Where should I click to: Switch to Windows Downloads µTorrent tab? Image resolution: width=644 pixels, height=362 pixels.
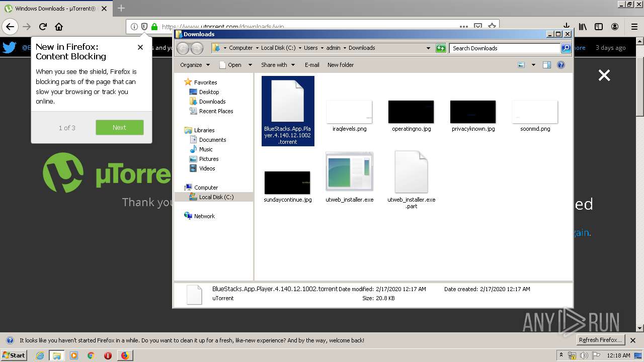pos(55,9)
